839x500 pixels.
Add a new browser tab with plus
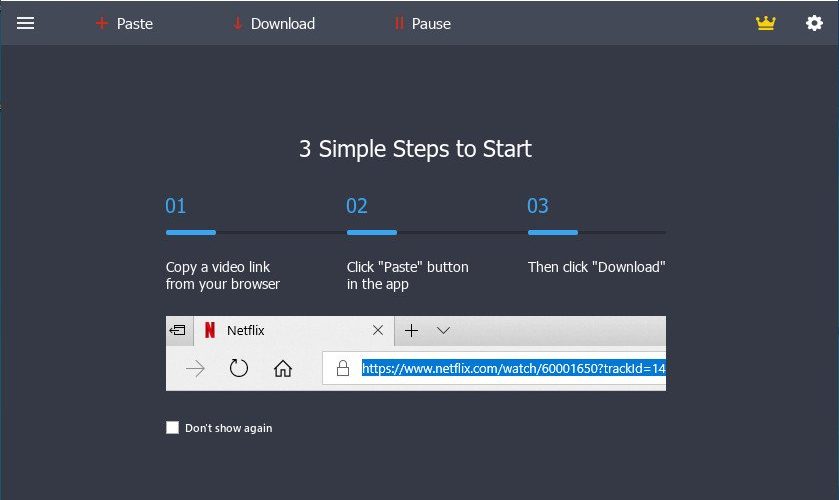pos(411,330)
